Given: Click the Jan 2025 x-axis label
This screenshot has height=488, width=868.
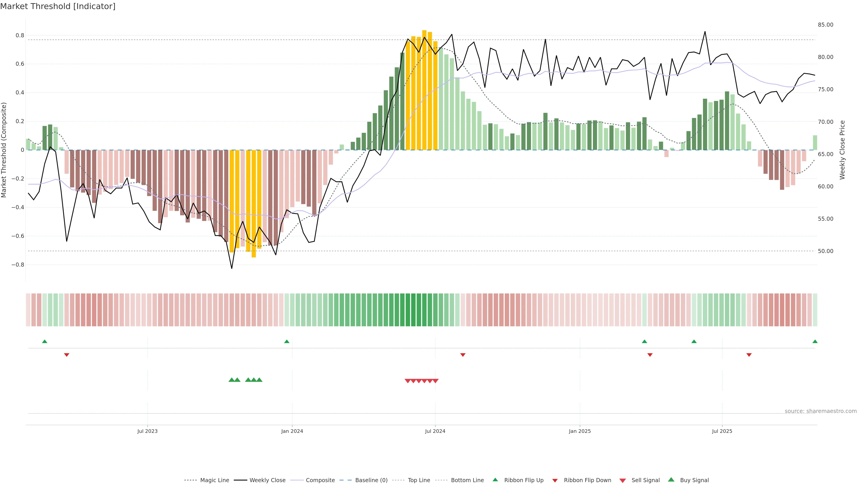Looking at the screenshot, I should pos(580,431).
